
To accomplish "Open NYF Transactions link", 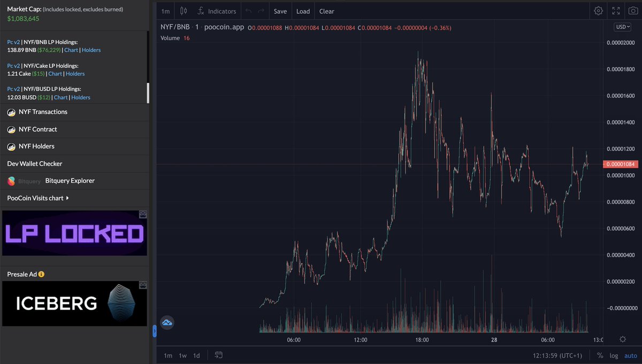I will click(43, 112).
